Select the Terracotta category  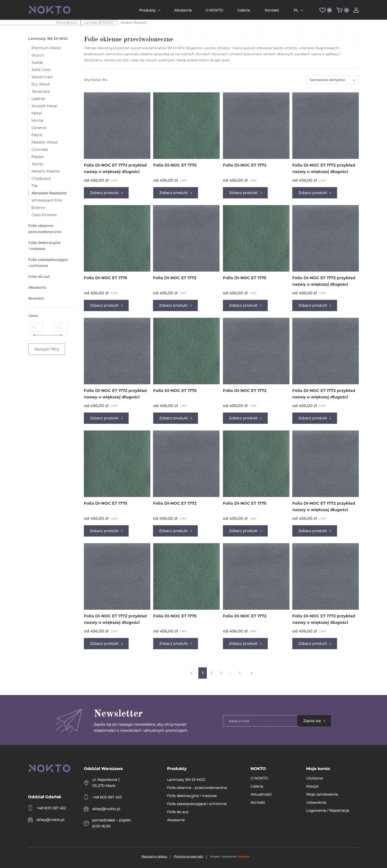tap(40, 91)
